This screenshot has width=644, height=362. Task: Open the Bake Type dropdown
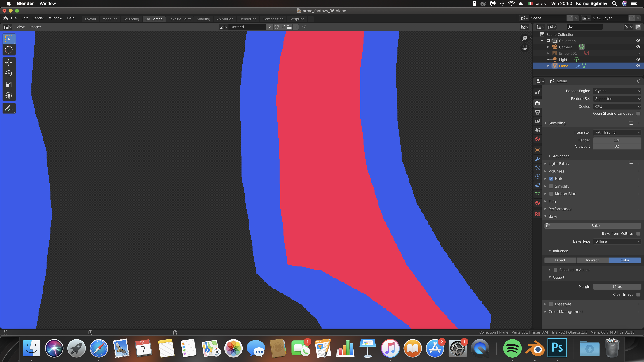coord(617,241)
